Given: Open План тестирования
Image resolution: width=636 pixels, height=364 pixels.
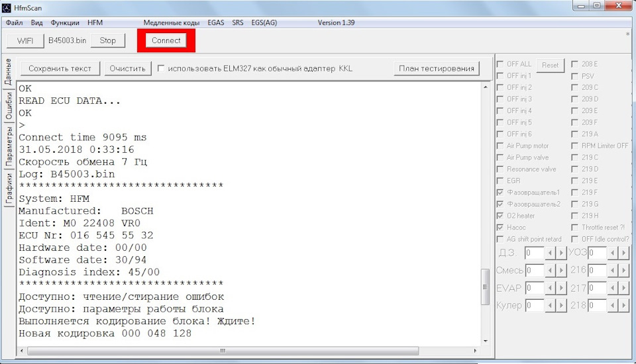Looking at the screenshot, I should point(437,69).
